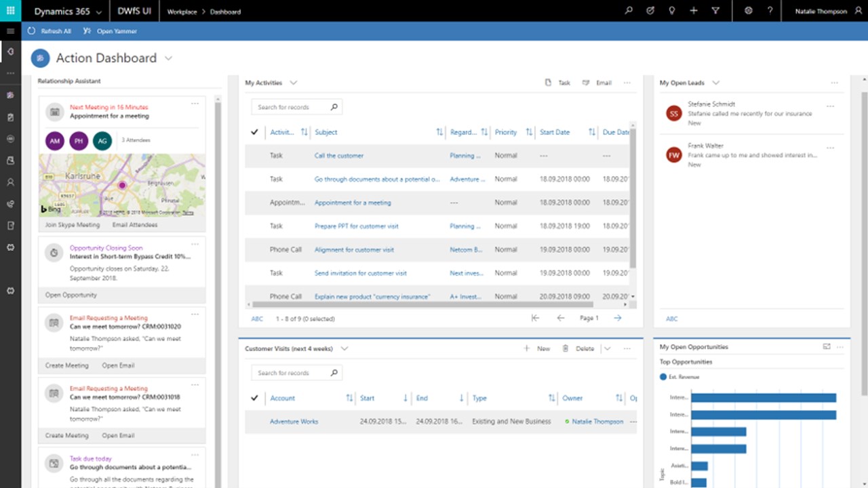Click the search icon in Customer Visits search box
Screen dimensions: 868x488
[x=334, y=373]
